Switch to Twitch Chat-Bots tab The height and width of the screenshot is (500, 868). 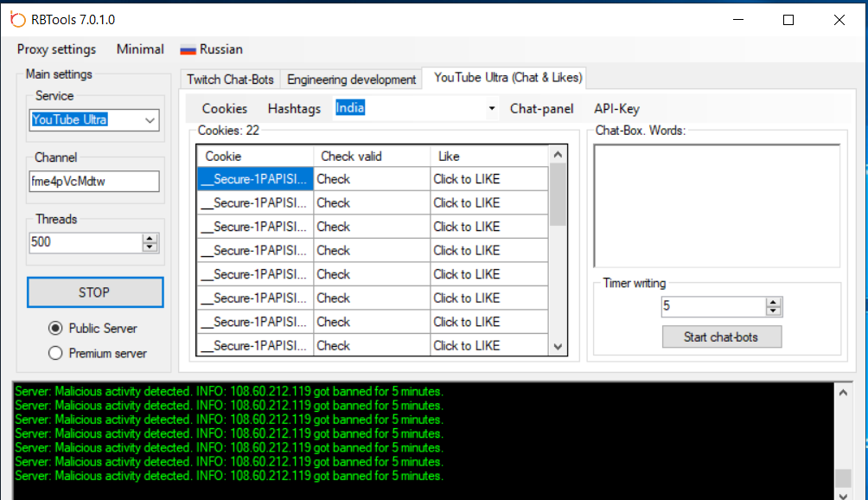230,80
